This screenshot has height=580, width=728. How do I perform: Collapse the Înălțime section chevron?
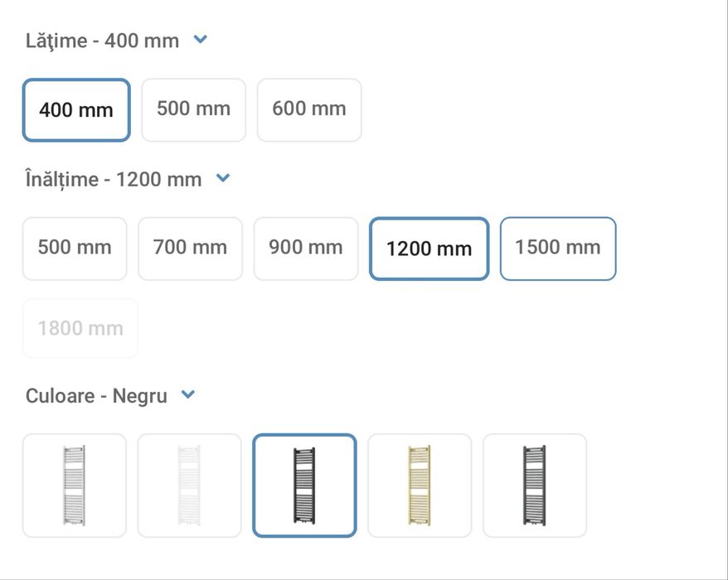pyautogui.click(x=222, y=177)
